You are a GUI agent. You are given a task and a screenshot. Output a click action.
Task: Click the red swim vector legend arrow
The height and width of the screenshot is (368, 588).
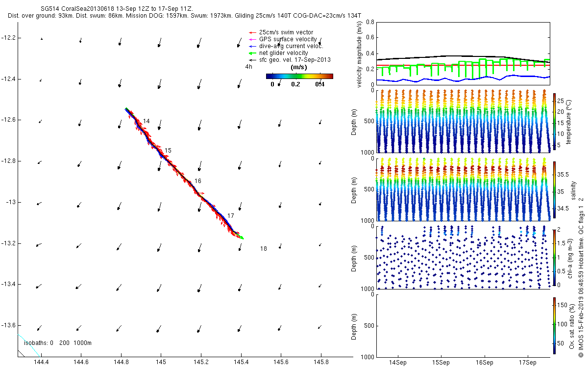click(x=252, y=32)
